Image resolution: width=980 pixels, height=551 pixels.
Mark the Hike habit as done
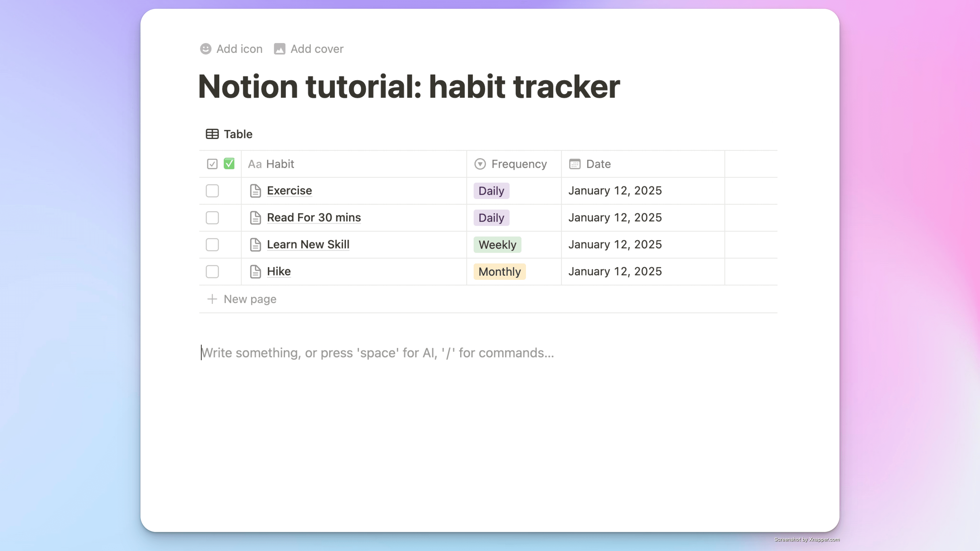pos(212,271)
